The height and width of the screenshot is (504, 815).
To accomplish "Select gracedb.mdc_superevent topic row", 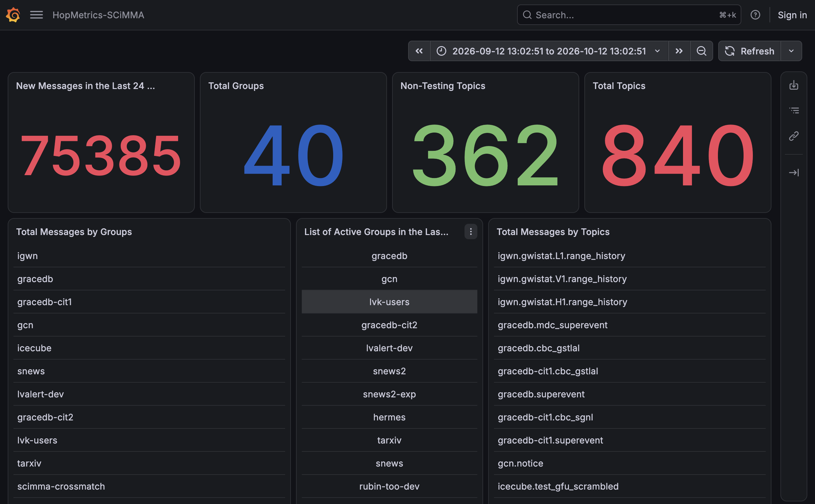I will (x=630, y=325).
